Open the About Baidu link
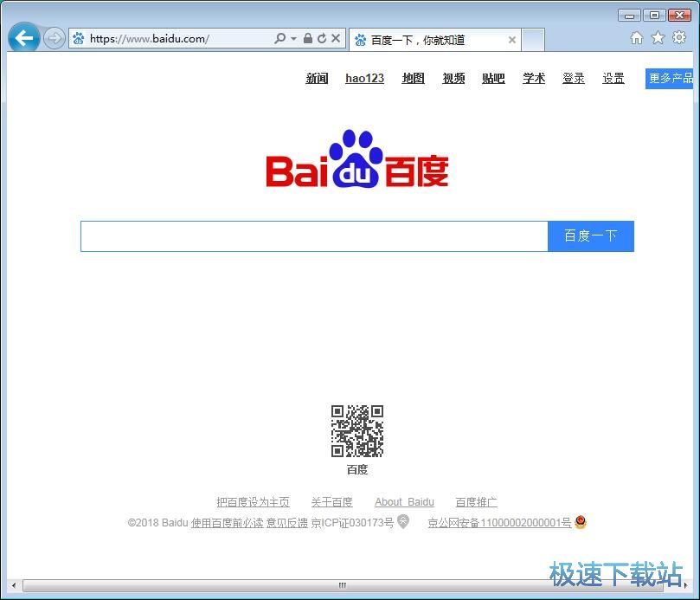Screen dimensions: 700x600 point(404,502)
